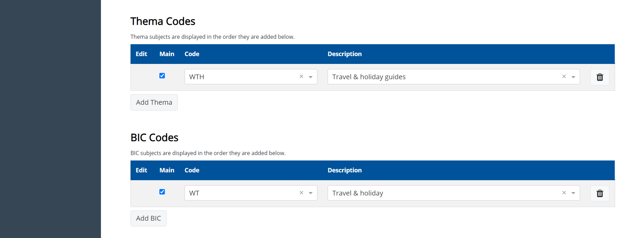The height and width of the screenshot is (238, 644).
Task: Clear the WTH code selection
Action: coord(301,76)
